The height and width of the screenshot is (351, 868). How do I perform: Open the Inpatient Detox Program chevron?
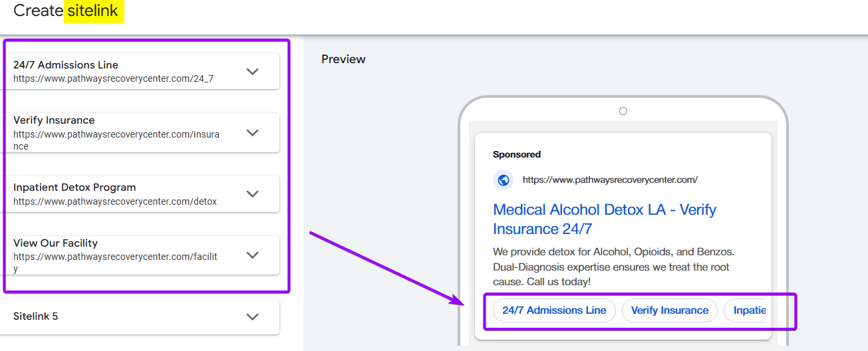[252, 194]
